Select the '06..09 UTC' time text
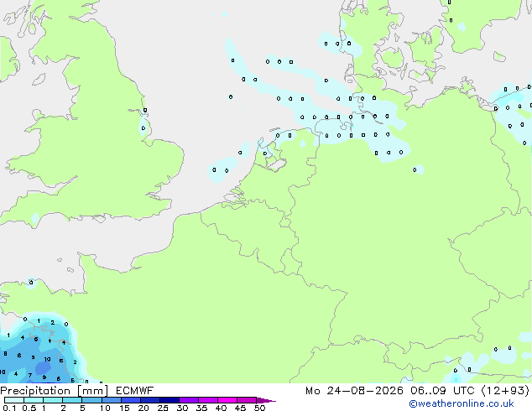Image resolution: width=532 pixels, height=411 pixels. pos(442,391)
